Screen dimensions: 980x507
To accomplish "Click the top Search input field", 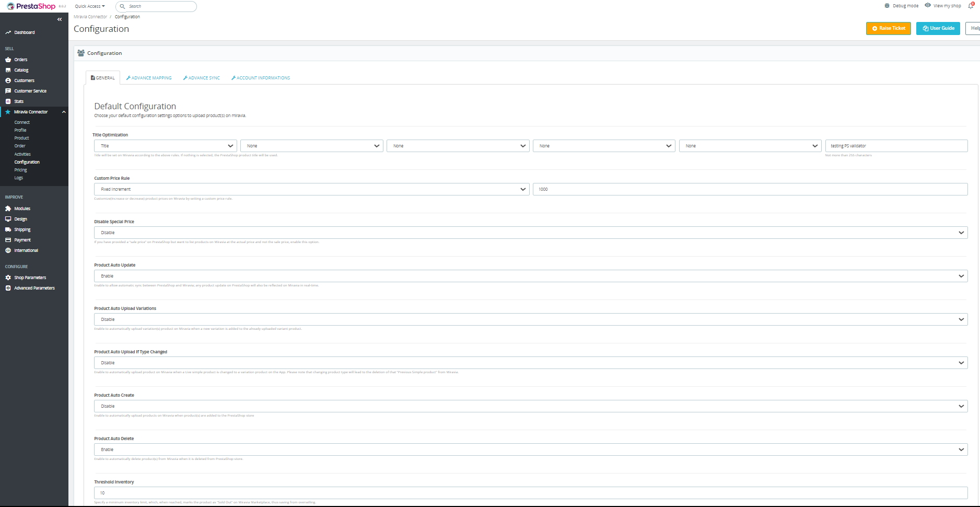I will tap(156, 6).
